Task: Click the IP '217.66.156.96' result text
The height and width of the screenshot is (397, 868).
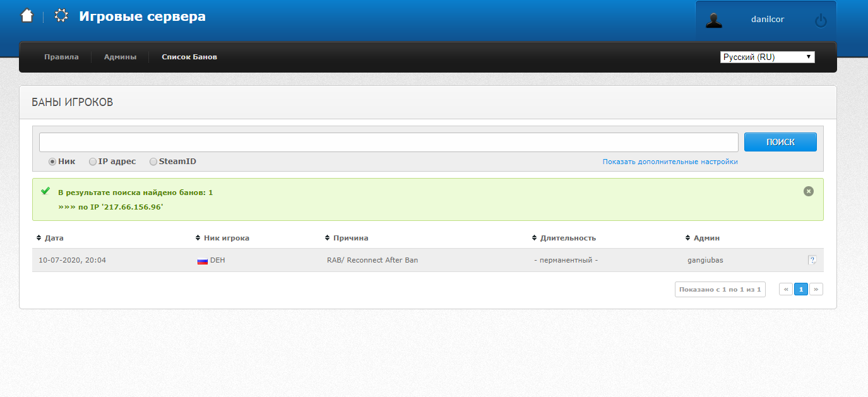Action: pyautogui.click(x=110, y=207)
